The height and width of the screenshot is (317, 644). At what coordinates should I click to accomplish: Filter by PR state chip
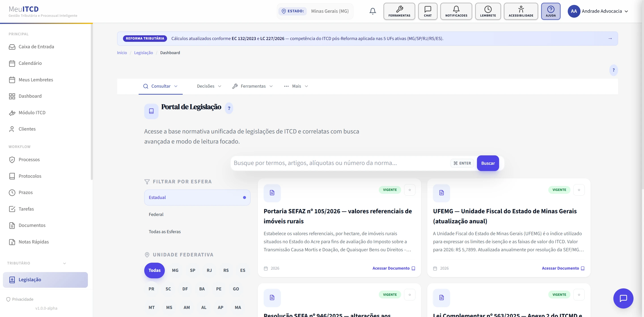151,289
